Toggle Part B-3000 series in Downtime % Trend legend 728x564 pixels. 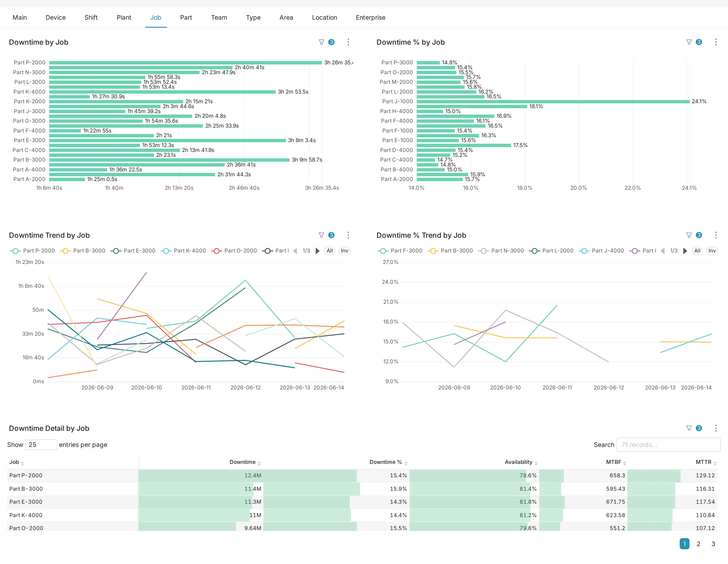click(x=450, y=251)
